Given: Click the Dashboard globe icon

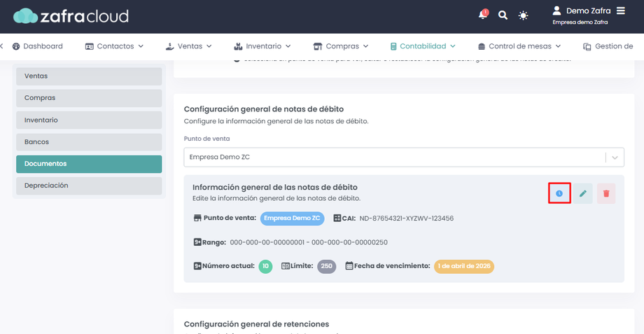Looking at the screenshot, I should [16, 46].
